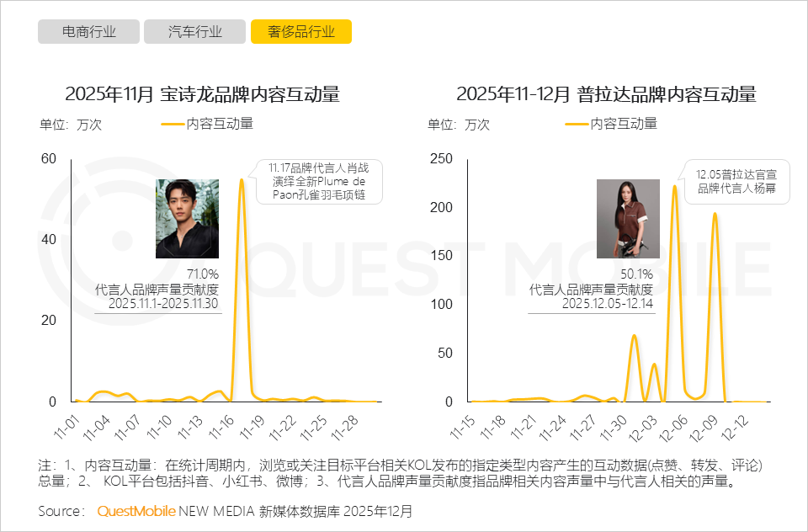
Task: Click the 普拉达 chart peak near 12-05
Action: [x=674, y=187]
